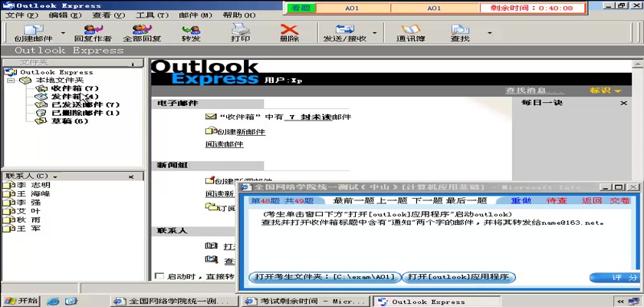Click the 查找消息 link
Image resolution: width=644 pixels, height=307 pixels.
coord(534,91)
